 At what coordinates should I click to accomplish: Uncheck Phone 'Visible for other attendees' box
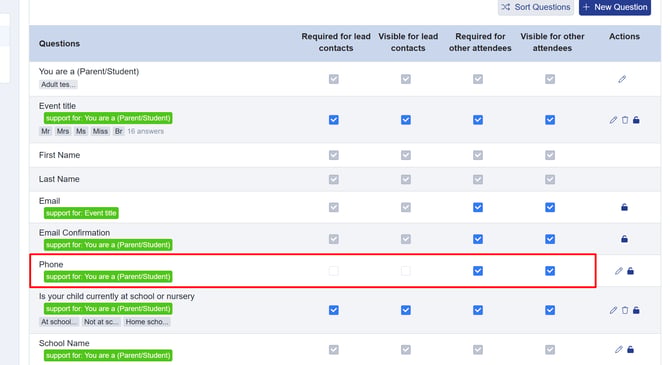click(x=550, y=271)
